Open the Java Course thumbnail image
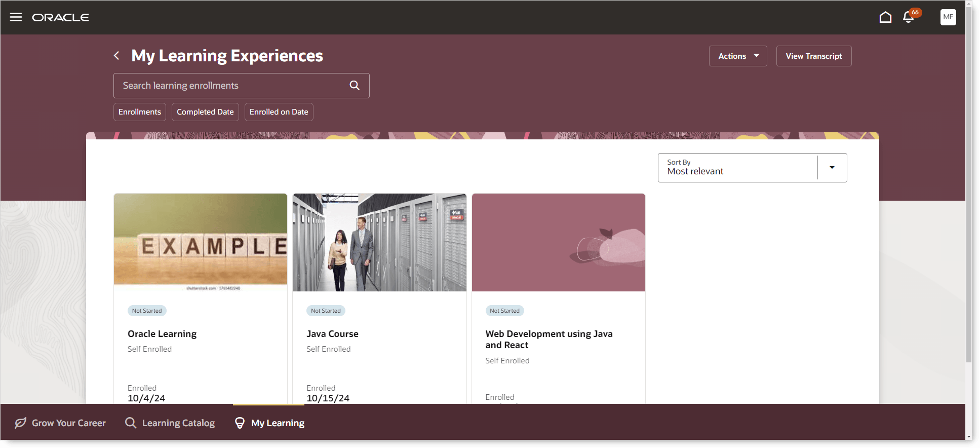Screen dimensions: 980x448 pyautogui.click(x=379, y=242)
